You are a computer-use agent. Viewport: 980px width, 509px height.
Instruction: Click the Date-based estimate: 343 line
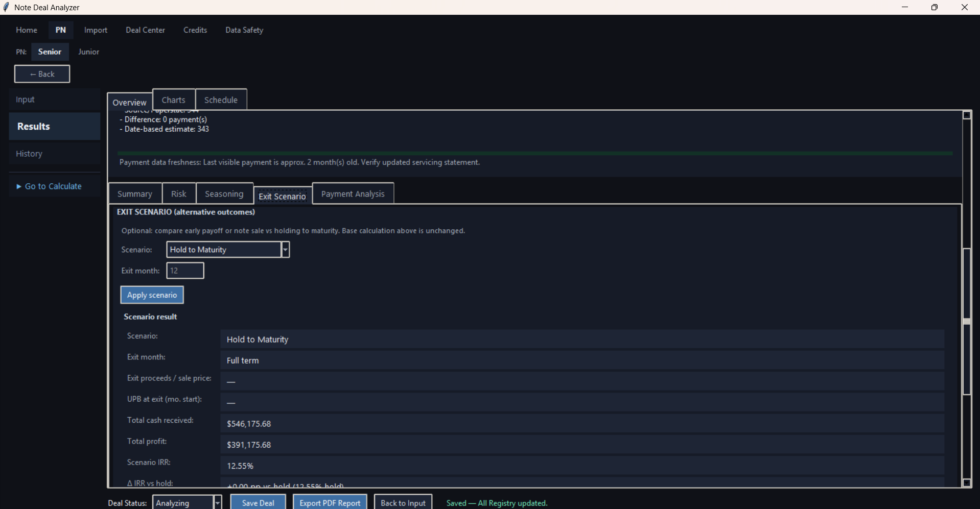[165, 129]
